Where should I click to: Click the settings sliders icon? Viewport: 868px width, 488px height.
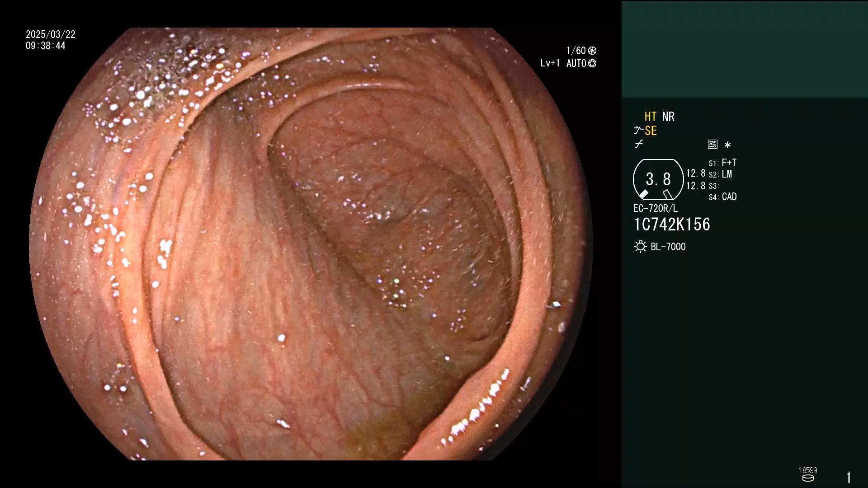[712, 144]
